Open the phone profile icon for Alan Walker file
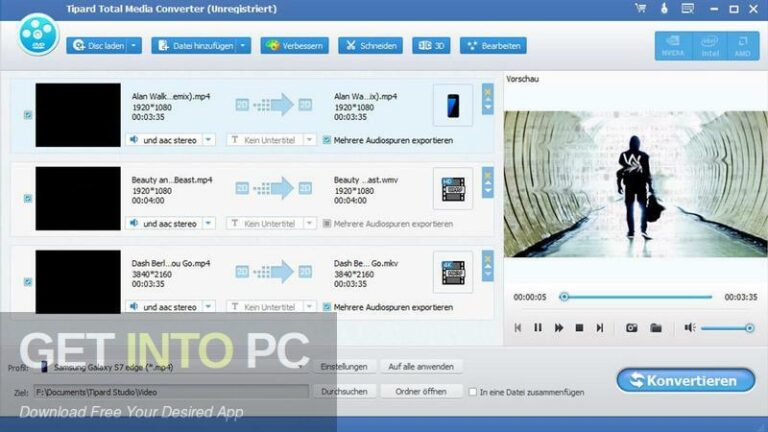The width and height of the screenshot is (768, 432). [453, 105]
